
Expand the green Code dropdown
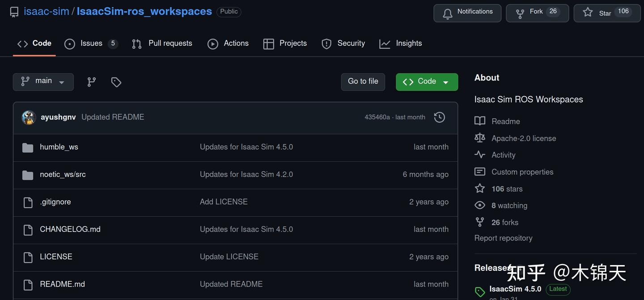coord(427,82)
